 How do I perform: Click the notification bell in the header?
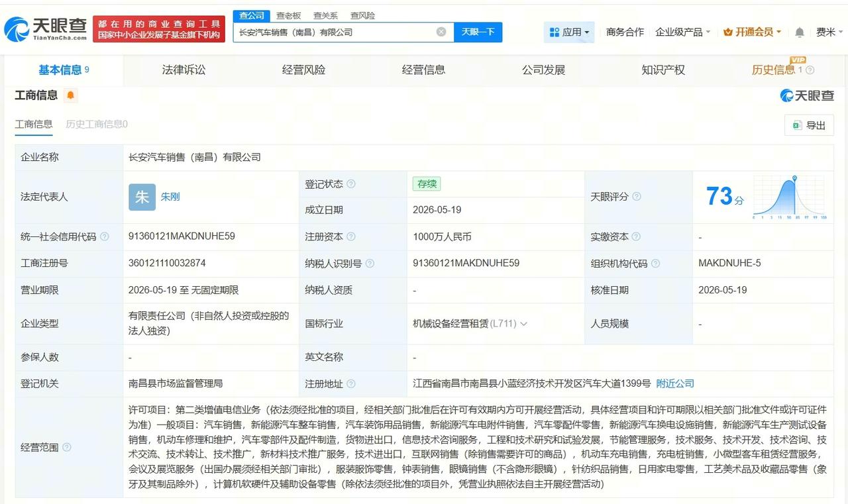pyautogui.click(x=800, y=32)
